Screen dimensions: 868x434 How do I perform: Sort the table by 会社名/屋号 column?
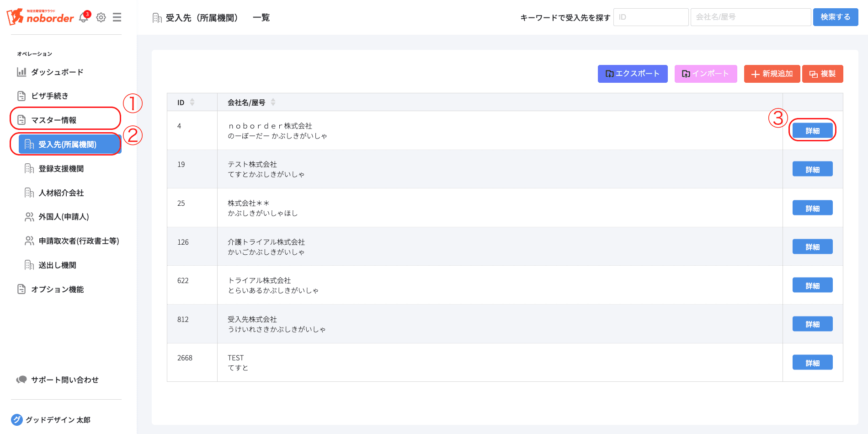click(273, 102)
